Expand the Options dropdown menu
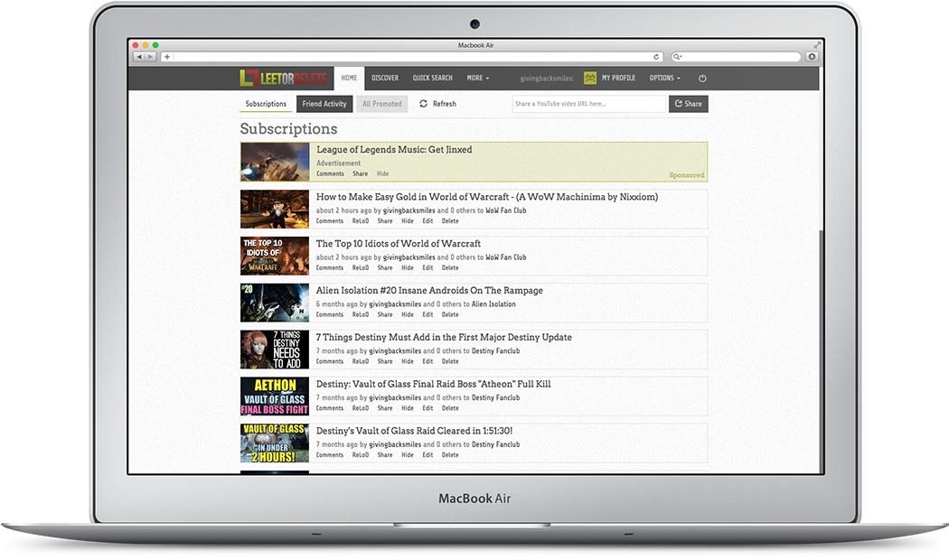949x560 pixels. point(664,78)
